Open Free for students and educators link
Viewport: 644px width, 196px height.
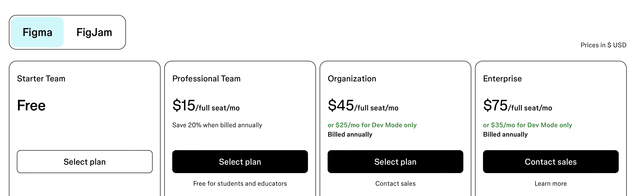[240, 184]
